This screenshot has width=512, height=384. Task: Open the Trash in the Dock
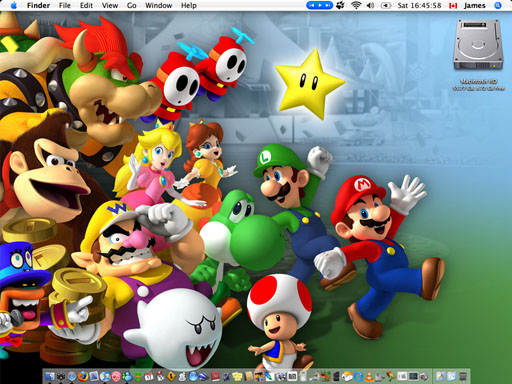pyautogui.click(x=463, y=376)
